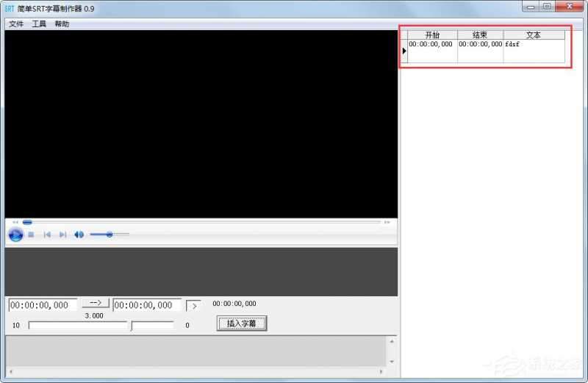Click the start time input field
The width and height of the screenshot is (588, 383).
42,305
